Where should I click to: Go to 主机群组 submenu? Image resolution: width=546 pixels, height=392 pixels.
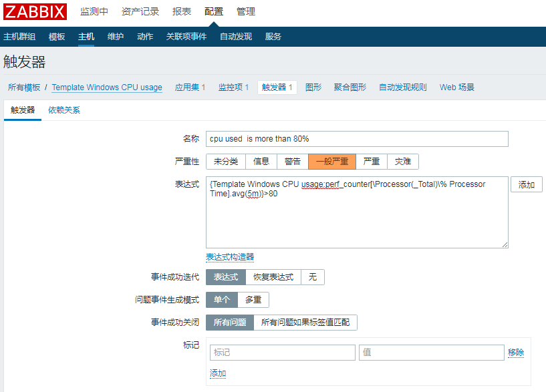19,37
